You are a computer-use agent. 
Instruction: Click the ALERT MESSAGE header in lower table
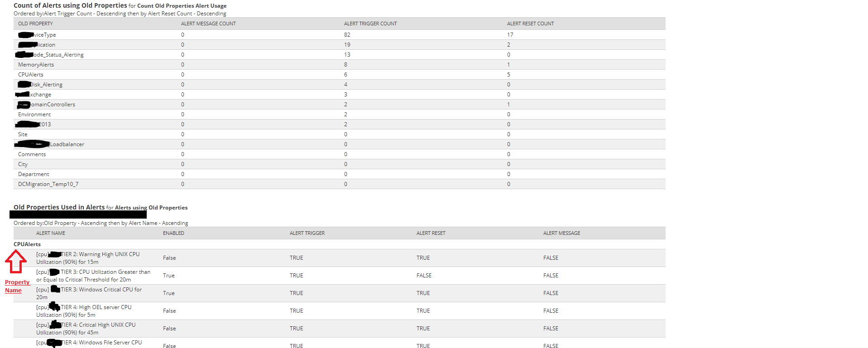click(561, 233)
